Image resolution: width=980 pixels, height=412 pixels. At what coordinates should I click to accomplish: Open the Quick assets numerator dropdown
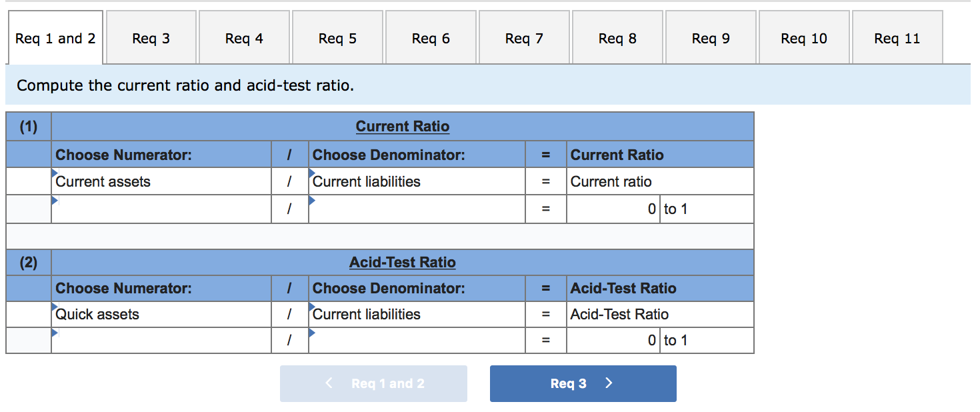(161, 314)
